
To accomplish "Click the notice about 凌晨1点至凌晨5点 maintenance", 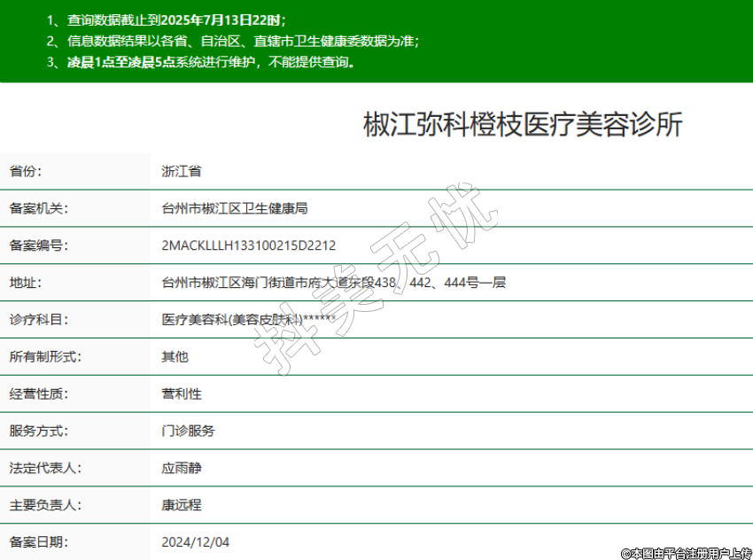I will pyautogui.click(x=201, y=62).
